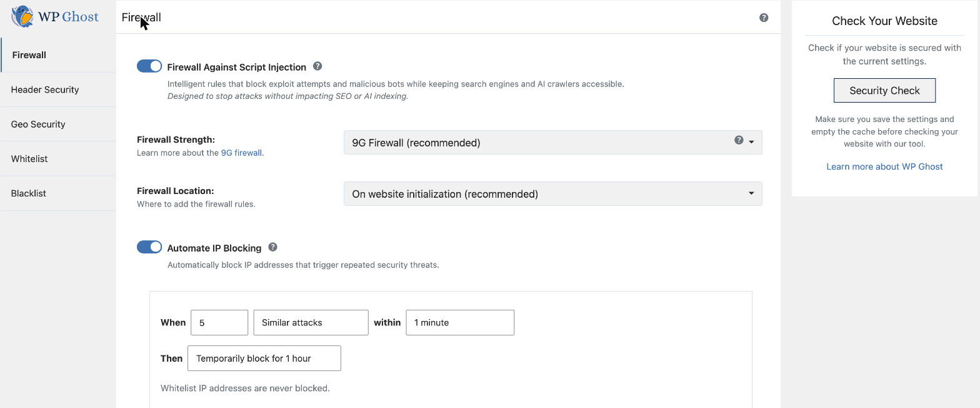Run the Security Check
This screenshot has width=980, height=408.
click(x=884, y=90)
